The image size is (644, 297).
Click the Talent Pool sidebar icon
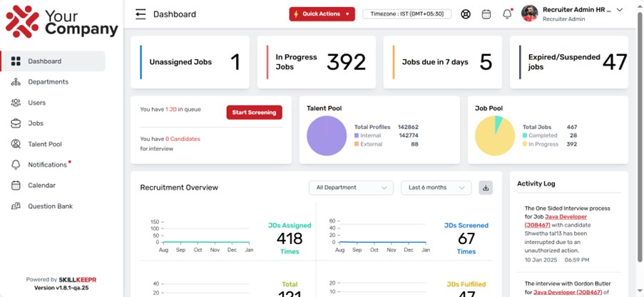16,144
